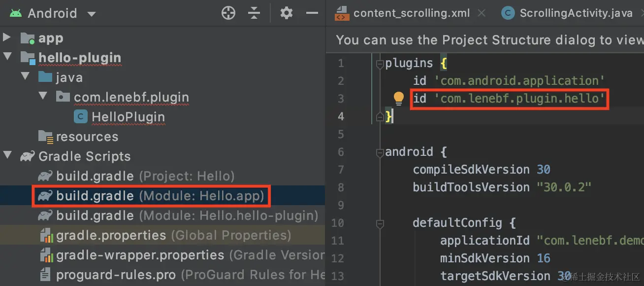Image resolution: width=644 pixels, height=286 pixels.
Task: Click the yellow lightbulb quick-fix icon
Action: point(399,99)
